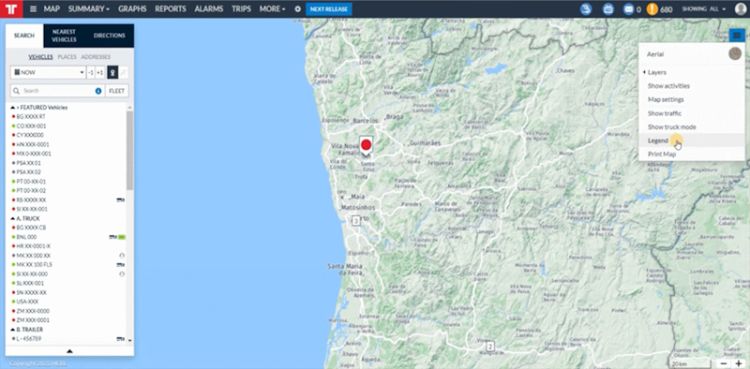Click the magnifier icon in search field
This screenshot has height=369, width=750.
pos(17,91)
